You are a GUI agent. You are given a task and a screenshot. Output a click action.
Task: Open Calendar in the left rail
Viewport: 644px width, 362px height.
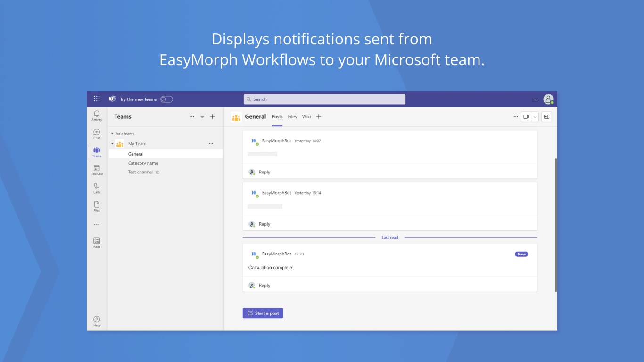97,170
